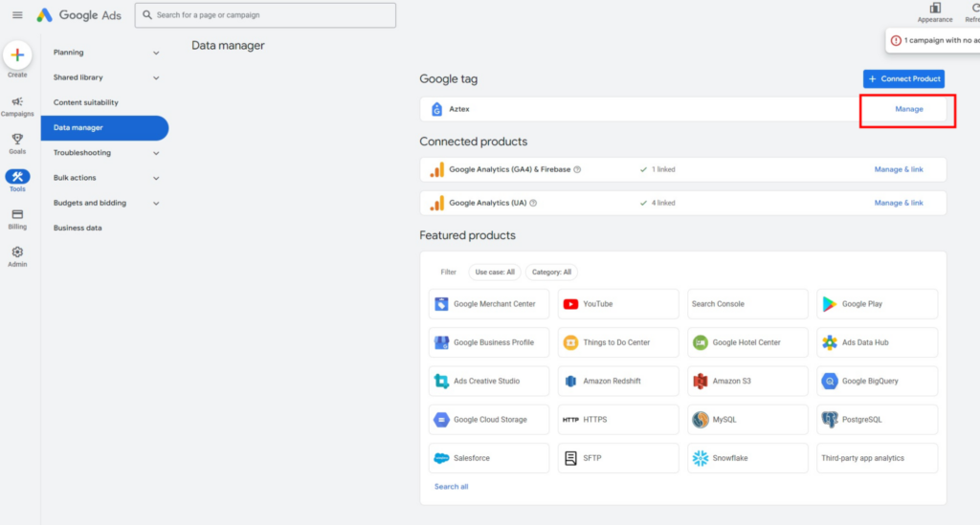Image resolution: width=980 pixels, height=525 pixels.
Task: Click the Connect Product button
Action: (x=903, y=78)
